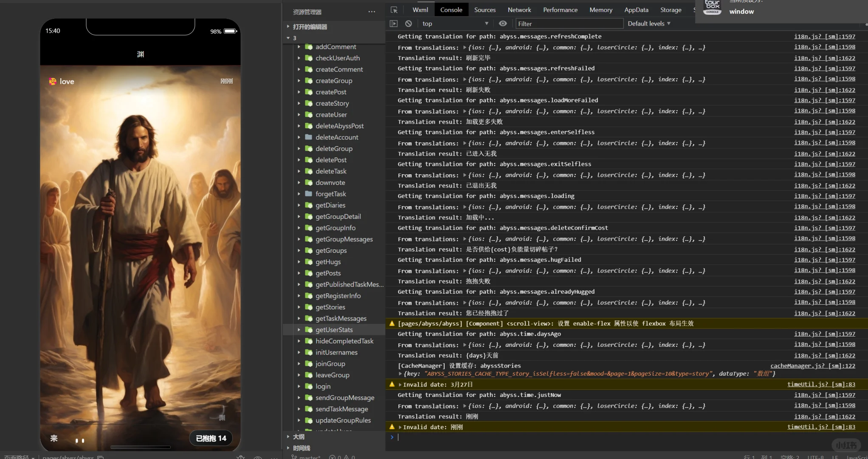
Task: Tap the 来 icon in phone preview
Action: click(54, 438)
